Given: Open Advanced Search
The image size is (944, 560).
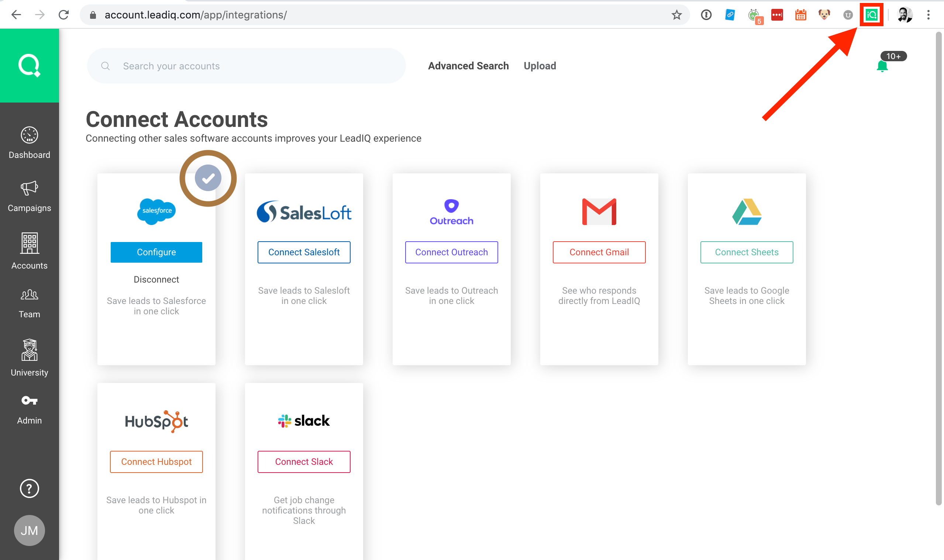Looking at the screenshot, I should 468,66.
